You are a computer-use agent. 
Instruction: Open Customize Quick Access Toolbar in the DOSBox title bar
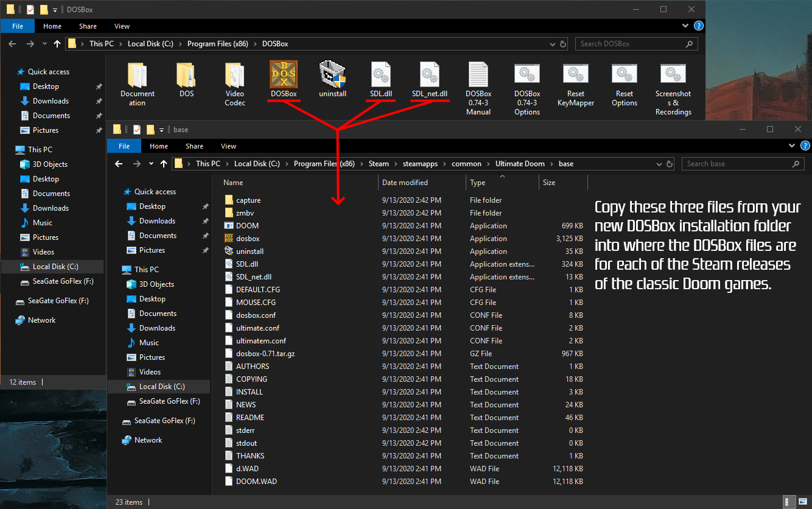pos(55,10)
